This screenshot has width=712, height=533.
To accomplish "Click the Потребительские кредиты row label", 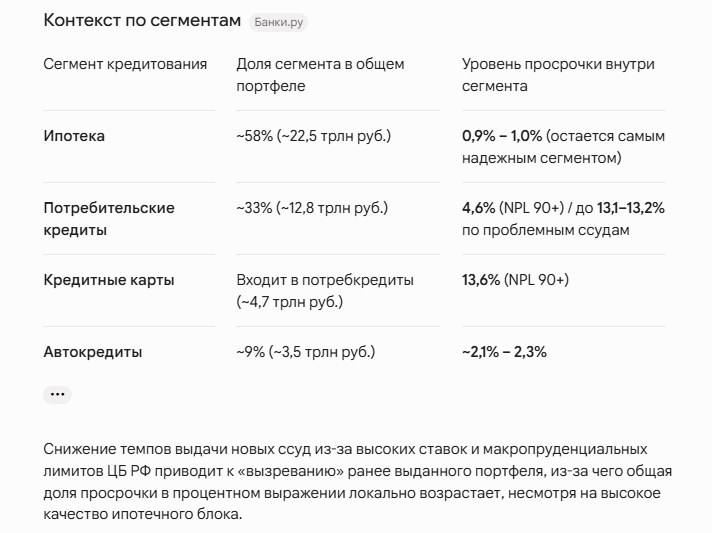I will [x=109, y=219].
